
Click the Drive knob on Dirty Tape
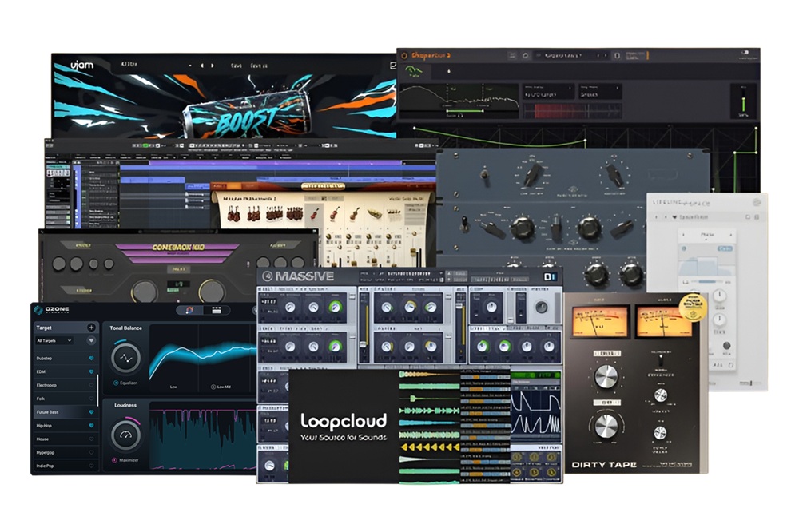coord(606,378)
